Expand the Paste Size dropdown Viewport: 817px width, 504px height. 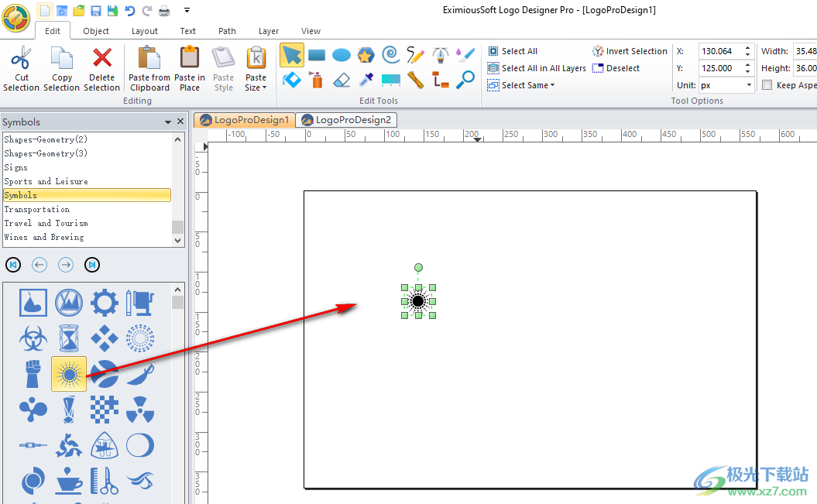pyautogui.click(x=256, y=87)
